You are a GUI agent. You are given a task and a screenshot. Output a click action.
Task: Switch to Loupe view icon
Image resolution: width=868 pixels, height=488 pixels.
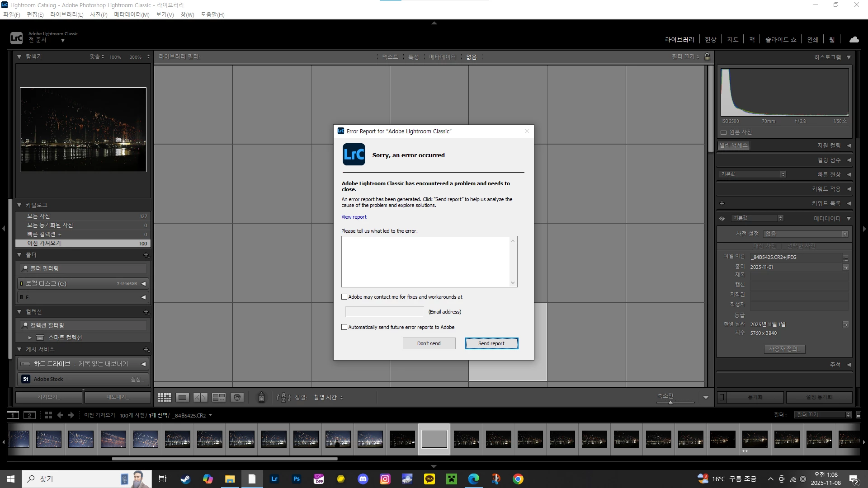coord(183,398)
